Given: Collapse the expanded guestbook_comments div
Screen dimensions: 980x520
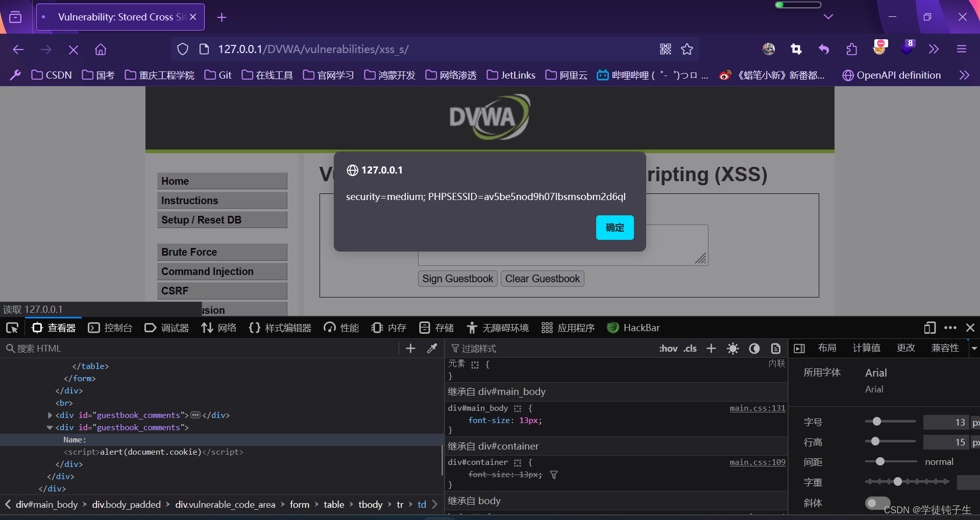Looking at the screenshot, I should (x=50, y=428).
